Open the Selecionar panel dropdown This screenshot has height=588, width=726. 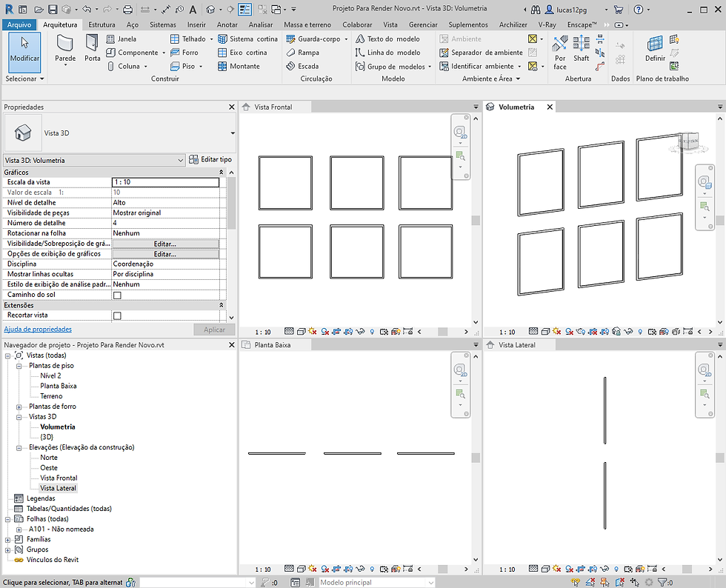click(x=25, y=78)
